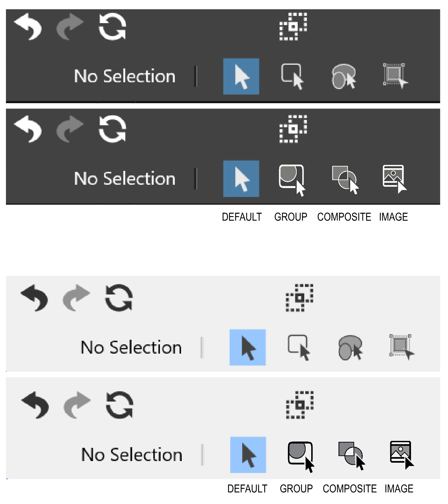
Task: Select Composite tool above the lower COMPOSITE label
Action: point(351,455)
